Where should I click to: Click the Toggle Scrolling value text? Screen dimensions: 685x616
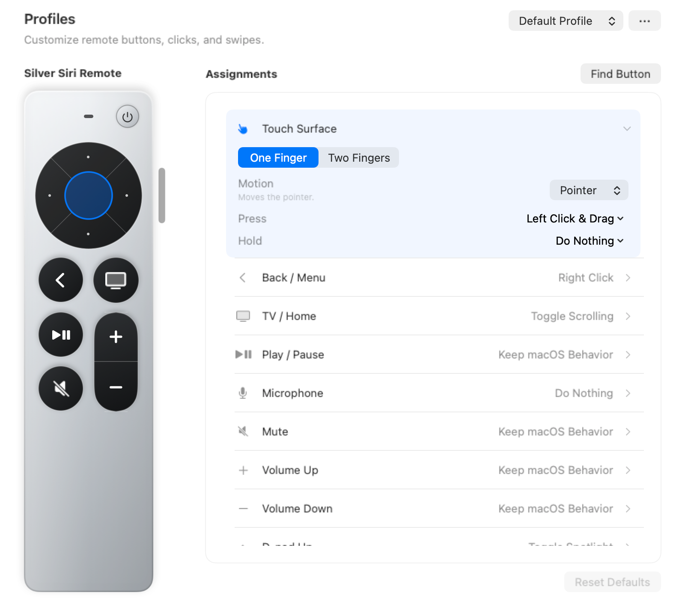click(x=572, y=316)
